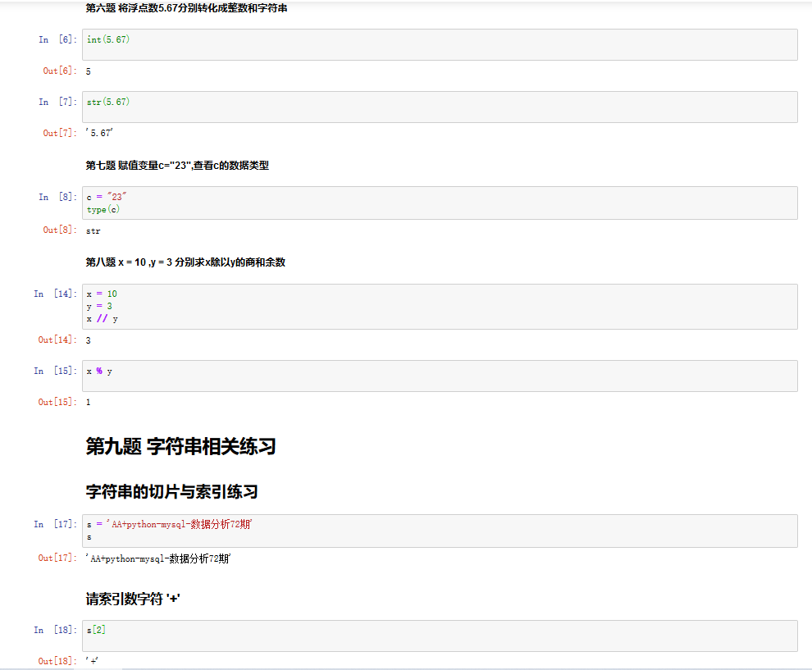The height and width of the screenshot is (670, 812).
Task: Click the Out[8] output prompt
Action: [60, 230]
